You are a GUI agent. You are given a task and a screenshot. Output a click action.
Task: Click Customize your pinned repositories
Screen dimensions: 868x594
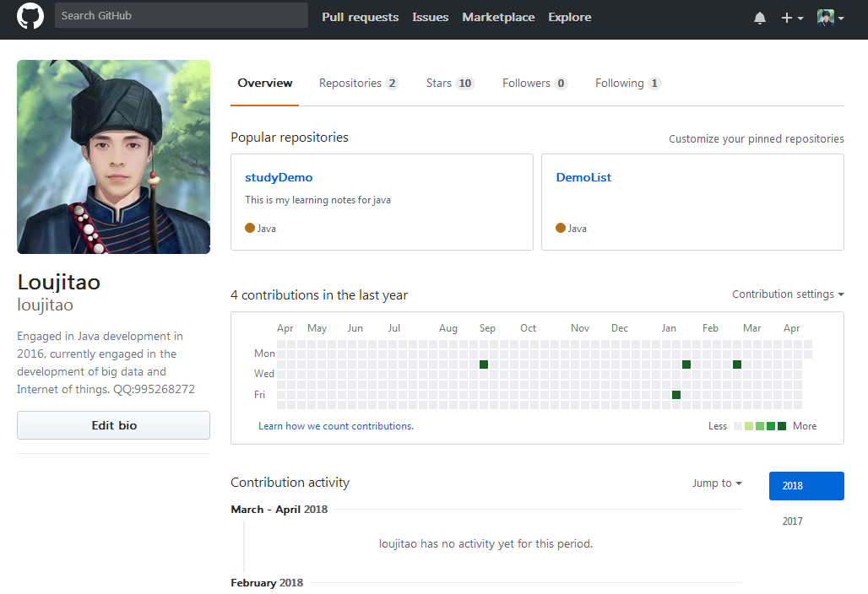[x=757, y=139]
